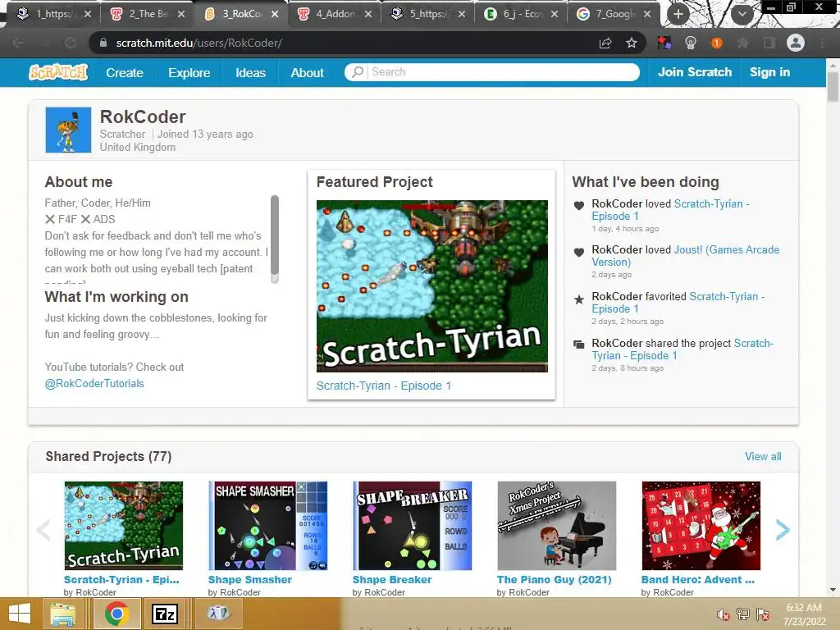Click the search magnifier icon
The height and width of the screenshot is (630, 840).
358,72
